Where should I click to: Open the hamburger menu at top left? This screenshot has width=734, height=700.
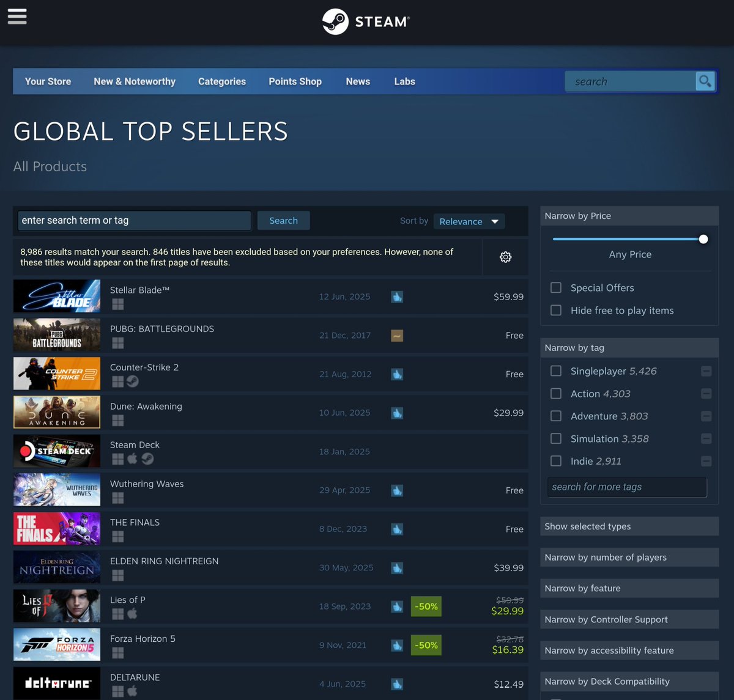click(x=17, y=17)
